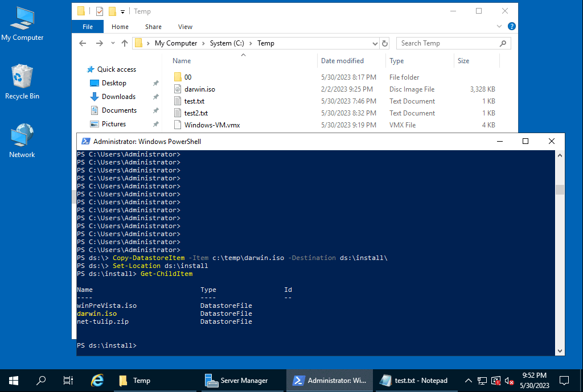Viewport: 583px width, 392px height.
Task: Open the Recycle Bin desktop icon
Action: click(22, 82)
